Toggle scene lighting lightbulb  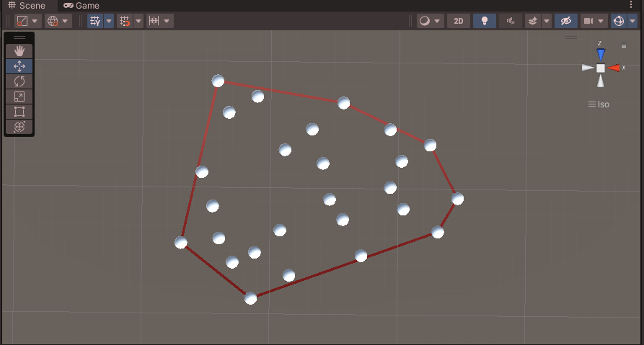click(x=485, y=21)
